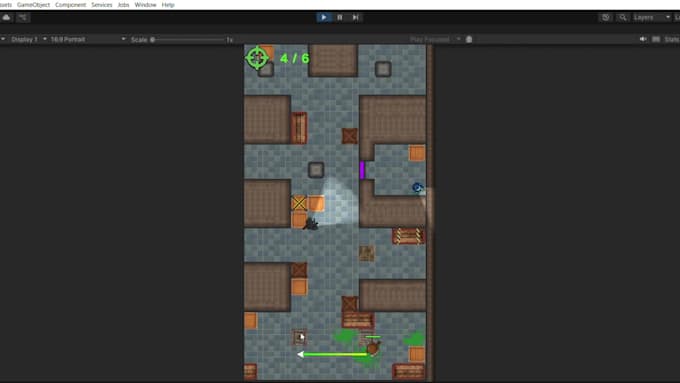Open the Help menu

[168, 5]
